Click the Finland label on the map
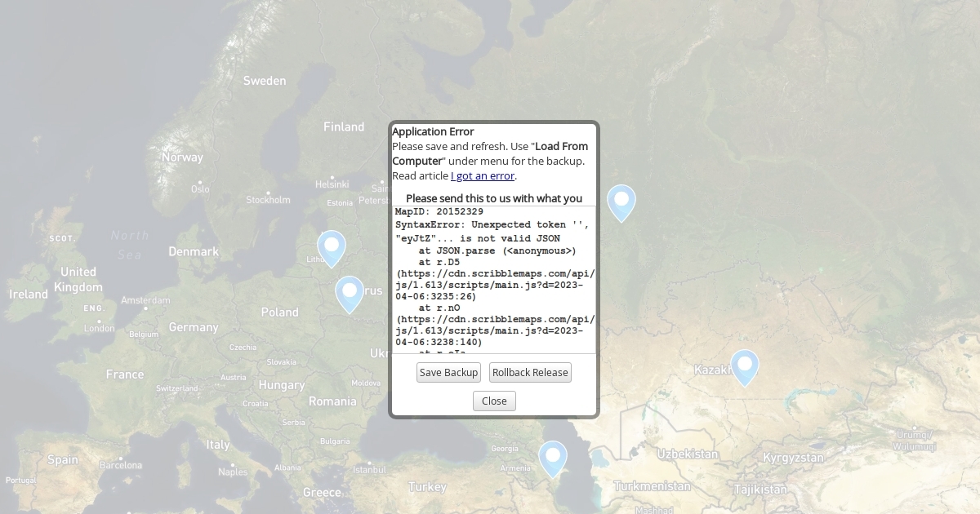This screenshot has height=514, width=980. (344, 126)
